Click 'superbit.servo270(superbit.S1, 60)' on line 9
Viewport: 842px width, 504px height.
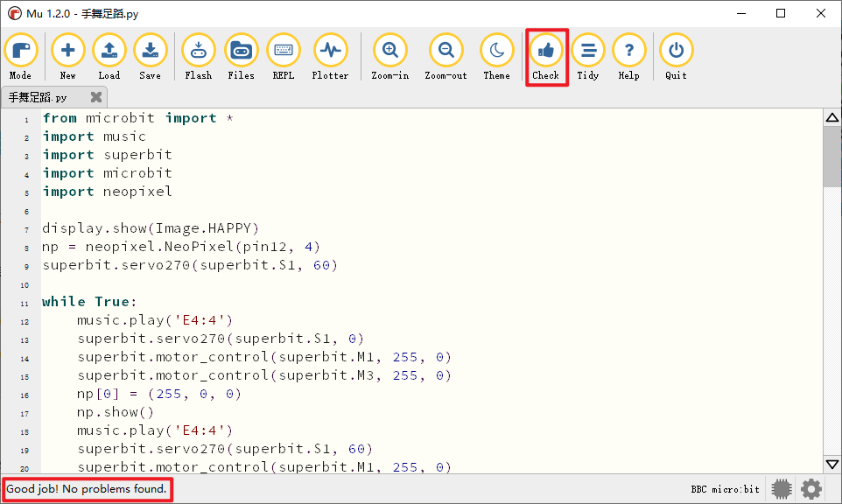190,265
